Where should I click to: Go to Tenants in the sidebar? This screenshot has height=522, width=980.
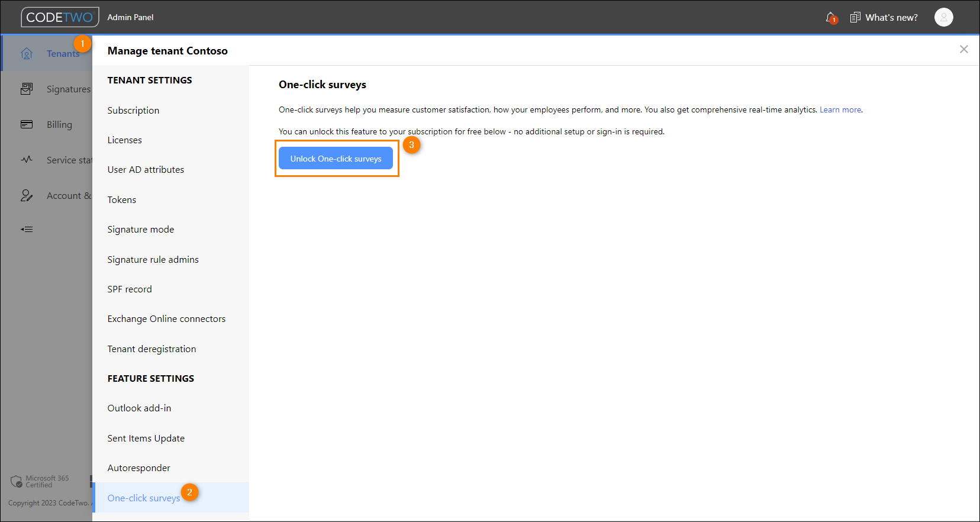click(63, 53)
